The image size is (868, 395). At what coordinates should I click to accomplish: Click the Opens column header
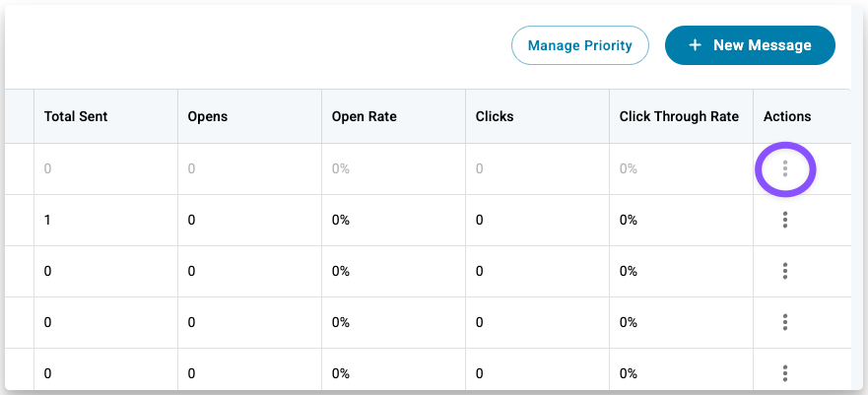click(x=208, y=116)
